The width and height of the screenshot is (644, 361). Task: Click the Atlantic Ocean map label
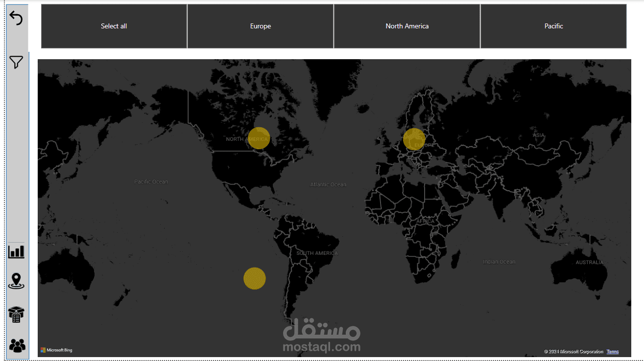[328, 184]
